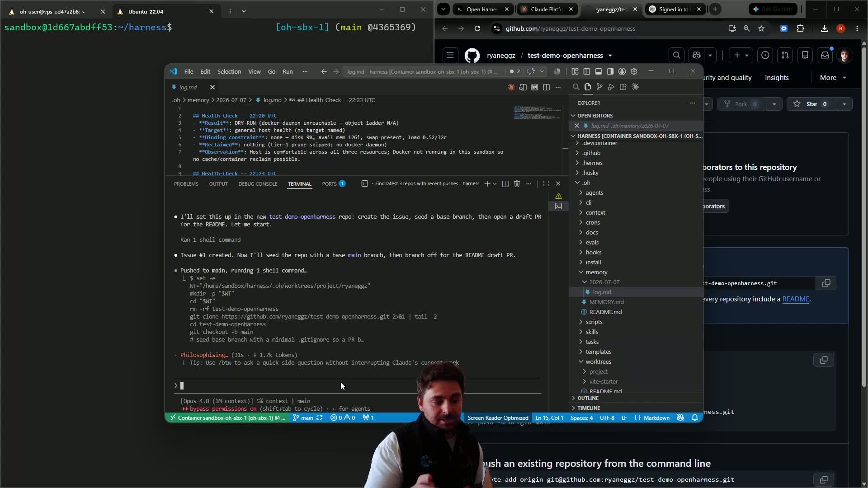The image size is (868, 488).
Task: Customize layout icon in VS Code title bar
Action: pyautogui.click(x=575, y=71)
